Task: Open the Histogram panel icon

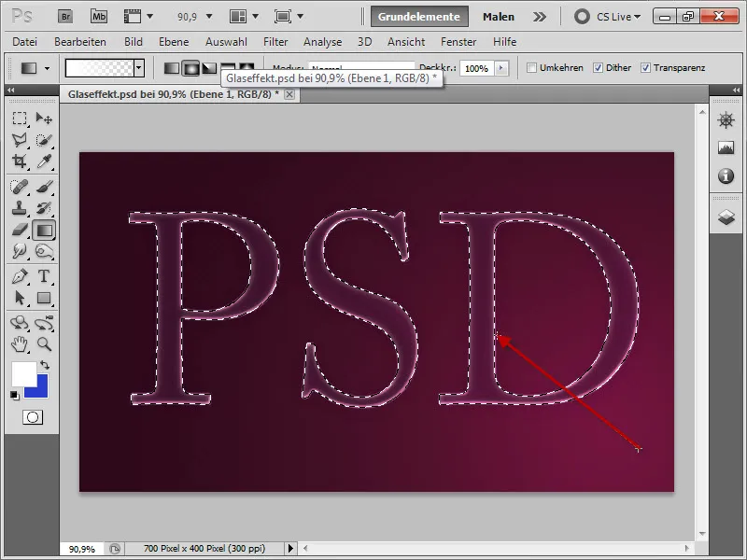Action: 726,148
